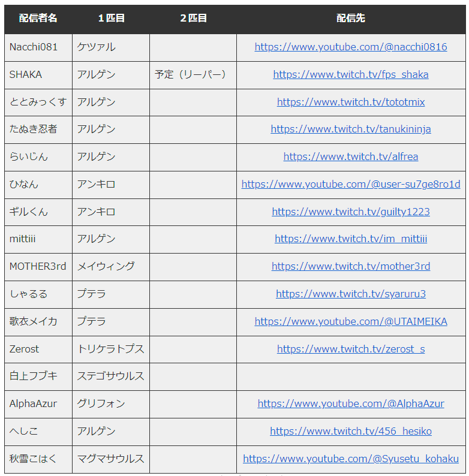
Task: Select the Nacchi081 streamer name cell
Action: 38,47
